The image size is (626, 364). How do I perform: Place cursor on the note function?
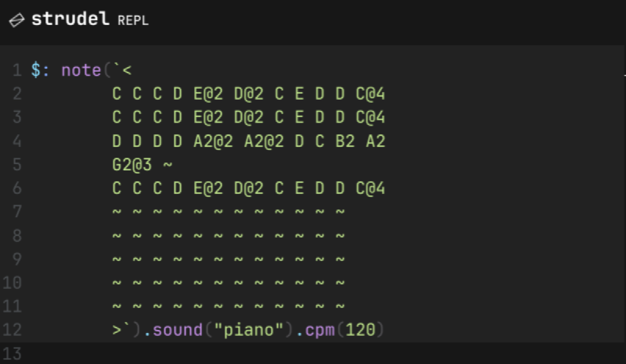81,70
